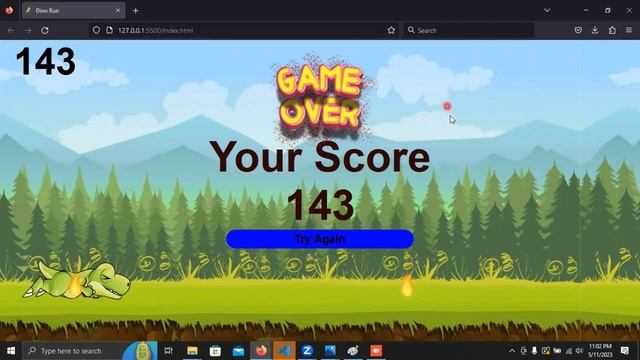
Task: Close the Dino Run tab
Action: click(118, 11)
